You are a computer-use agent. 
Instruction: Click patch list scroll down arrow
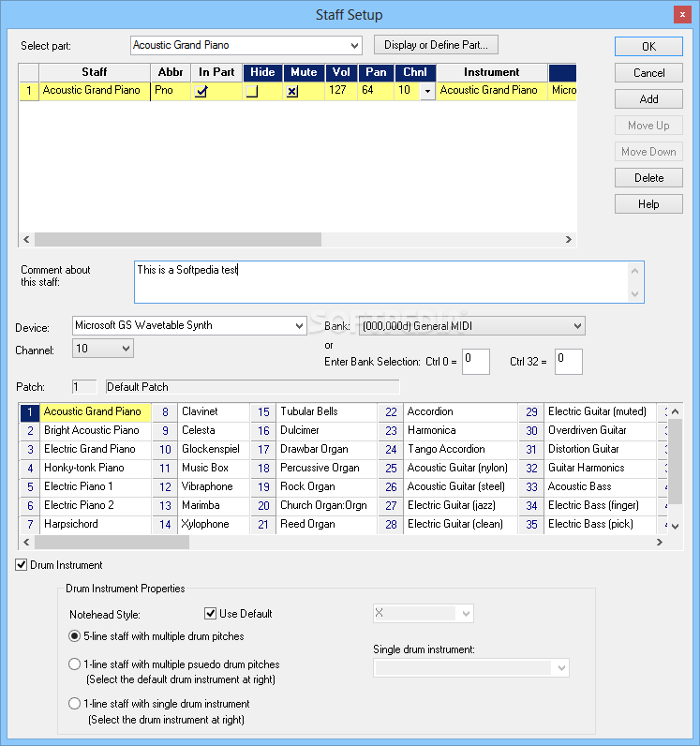coord(675,526)
